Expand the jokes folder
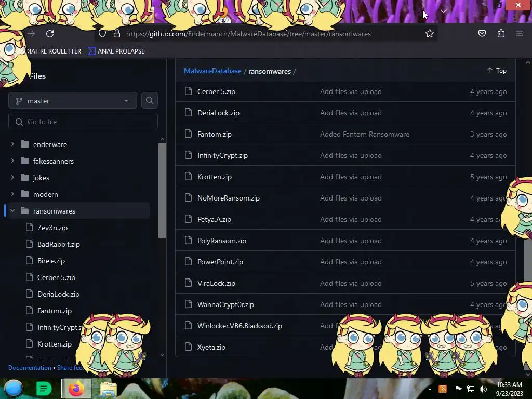Viewport: 532px width, 399px height. point(12,178)
